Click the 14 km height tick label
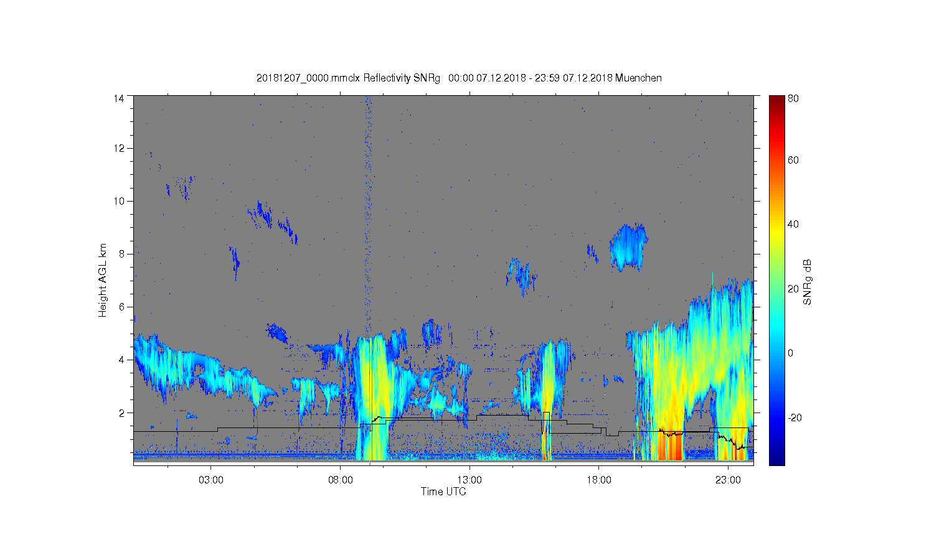 119,98
